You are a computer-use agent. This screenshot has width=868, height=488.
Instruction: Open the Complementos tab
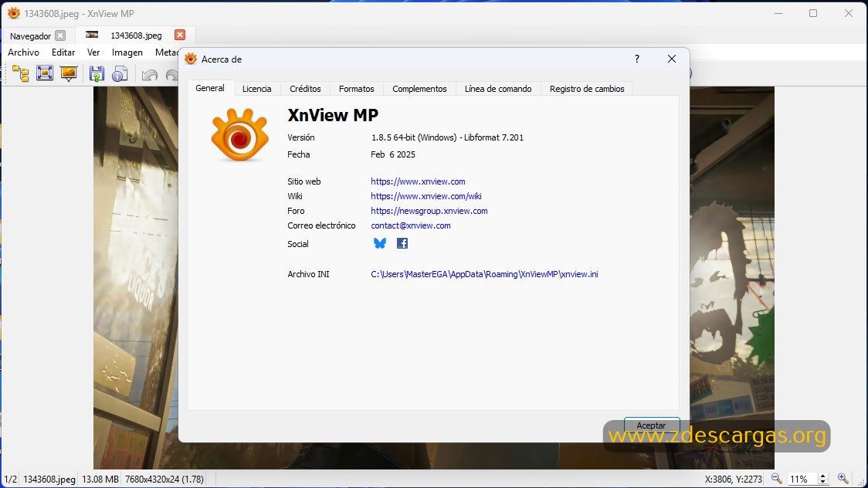pos(419,89)
